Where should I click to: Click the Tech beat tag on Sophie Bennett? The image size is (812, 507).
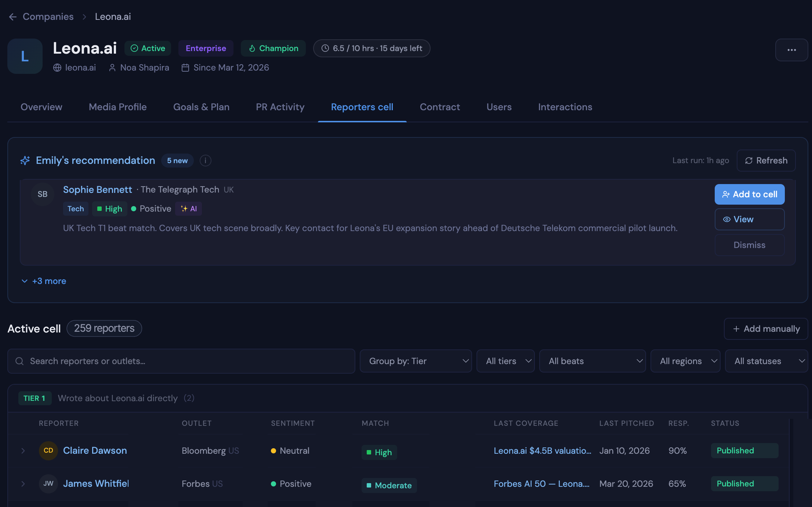[x=76, y=209]
